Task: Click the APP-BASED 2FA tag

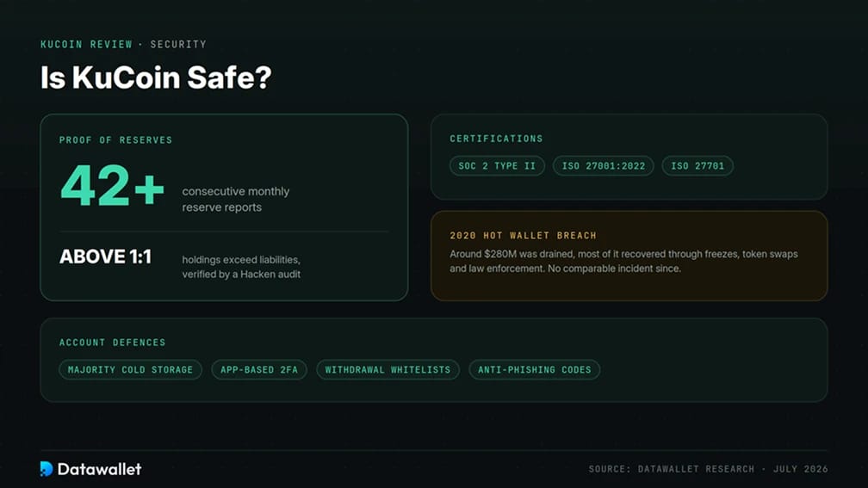Action: coord(259,369)
